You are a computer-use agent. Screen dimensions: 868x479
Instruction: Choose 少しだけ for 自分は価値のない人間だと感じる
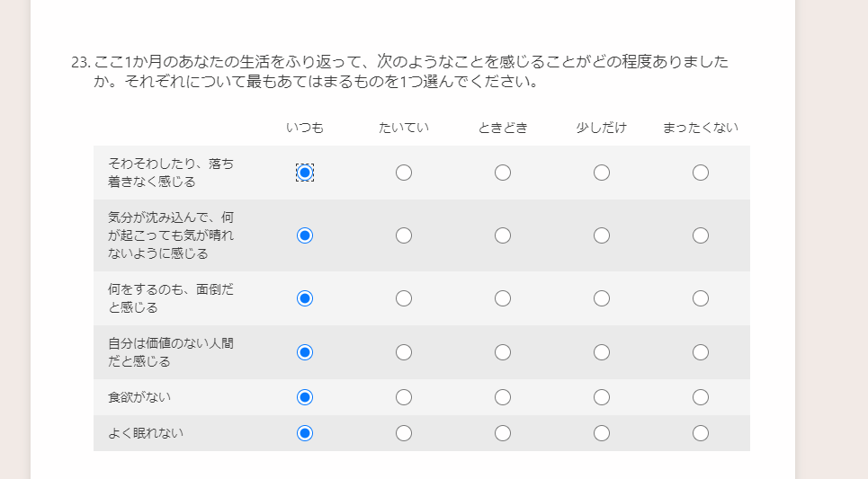(602, 352)
